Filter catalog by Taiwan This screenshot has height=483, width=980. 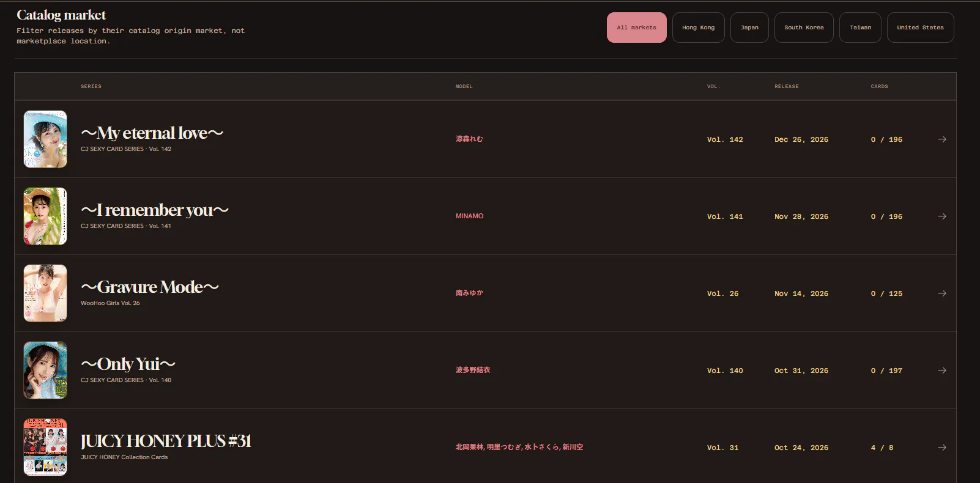point(860,28)
